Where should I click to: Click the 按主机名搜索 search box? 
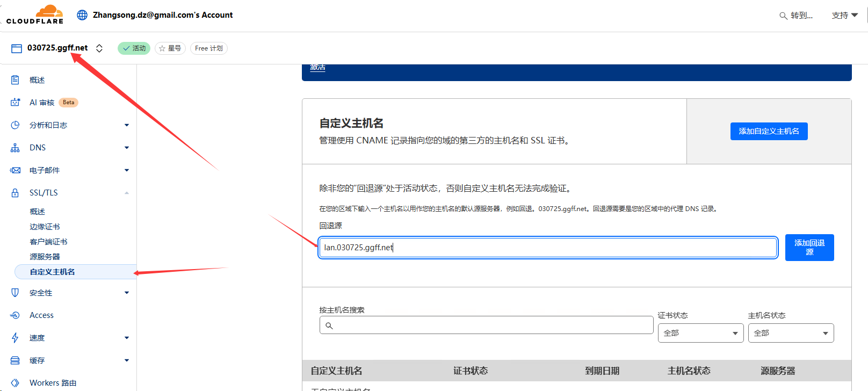tap(486, 325)
